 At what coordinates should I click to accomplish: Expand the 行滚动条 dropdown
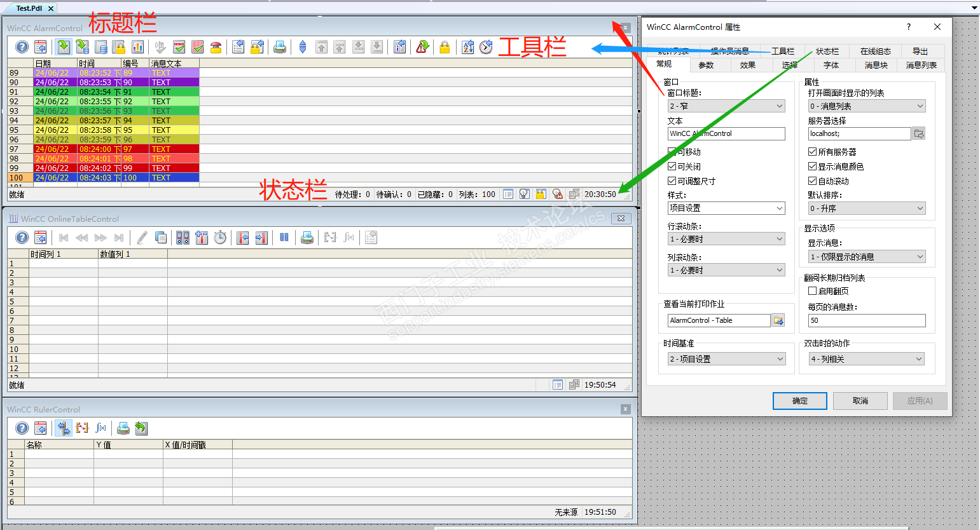[726, 239]
